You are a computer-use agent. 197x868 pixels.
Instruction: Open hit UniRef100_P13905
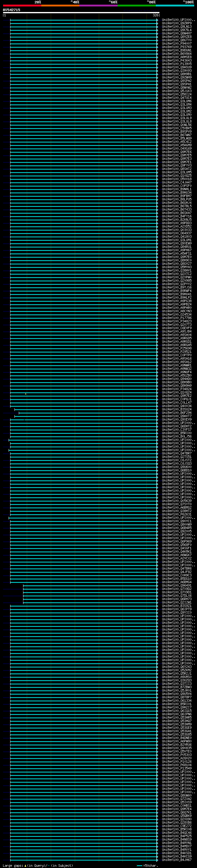[177, 64]
